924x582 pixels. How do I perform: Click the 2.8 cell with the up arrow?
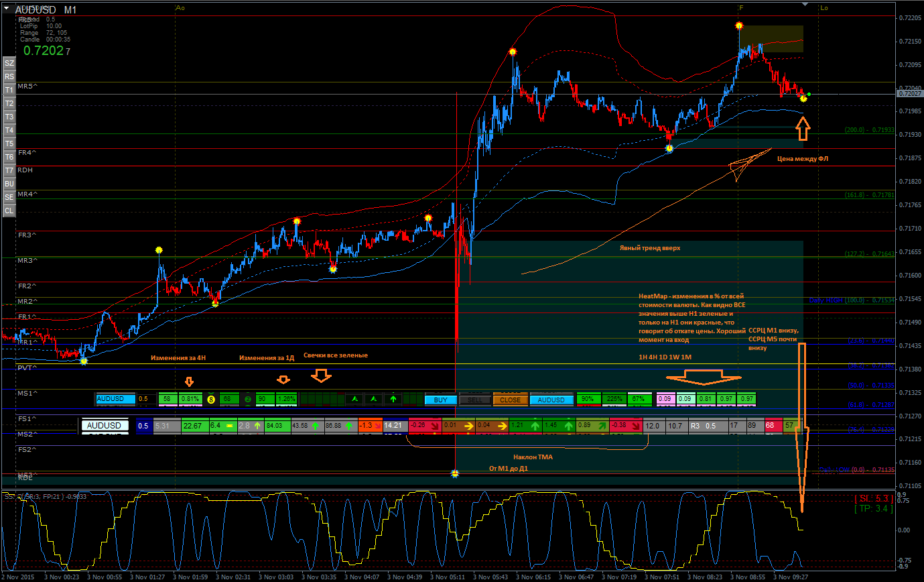tap(251, 426)
